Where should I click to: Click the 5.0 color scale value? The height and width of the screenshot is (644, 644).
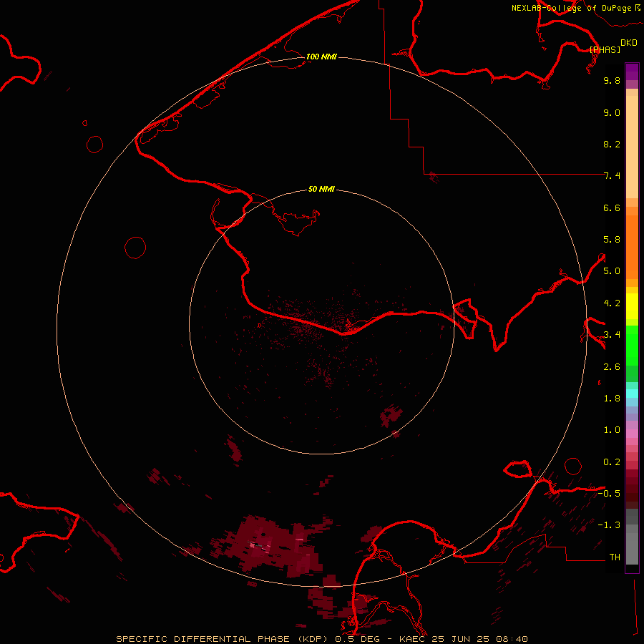click(612, 271)
